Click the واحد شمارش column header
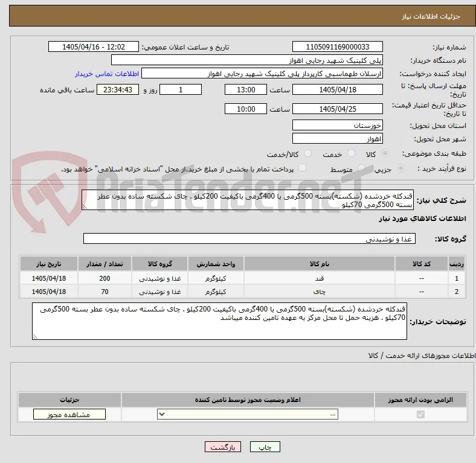476x463 pixels. tap(216, 264)
